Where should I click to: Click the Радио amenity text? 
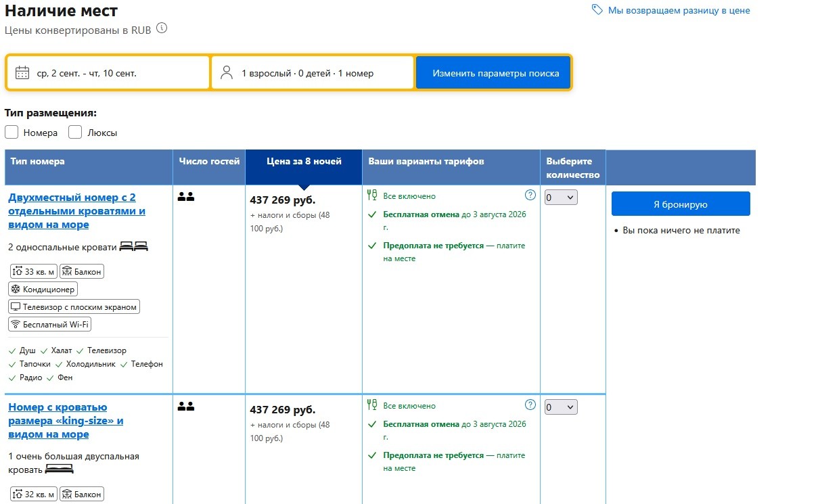(x=31, y=377)
